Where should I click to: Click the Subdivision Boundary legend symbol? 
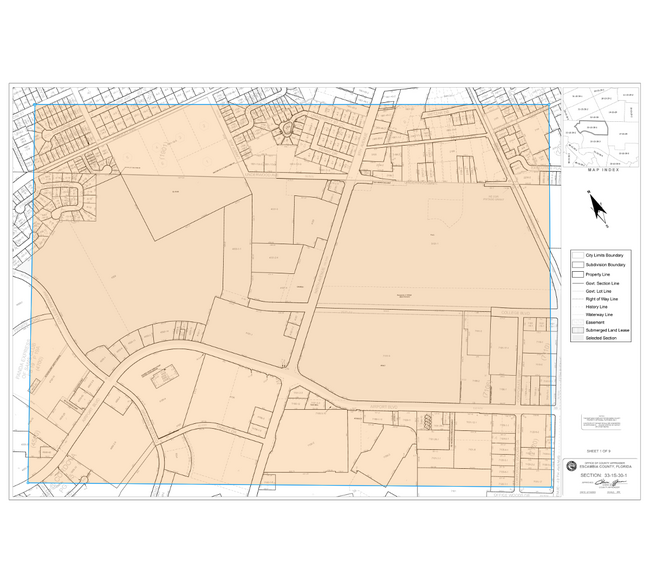(576, 265)
